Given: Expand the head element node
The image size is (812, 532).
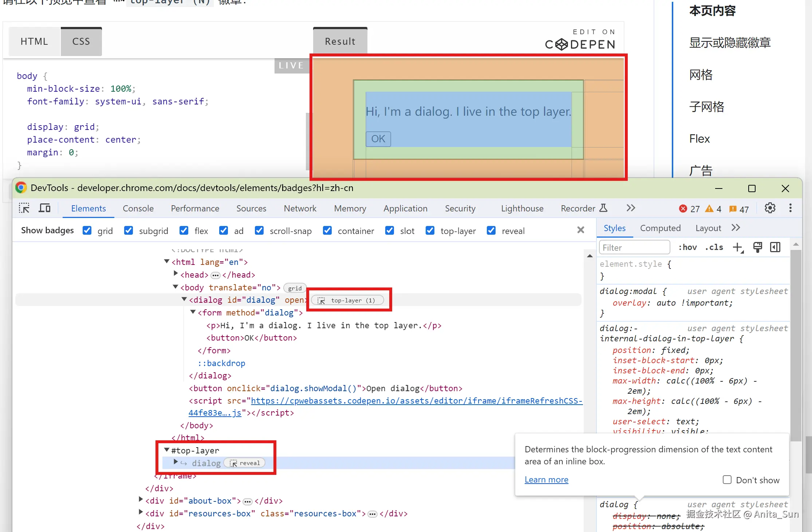Looking at the screenshot, I should point(176,273).
